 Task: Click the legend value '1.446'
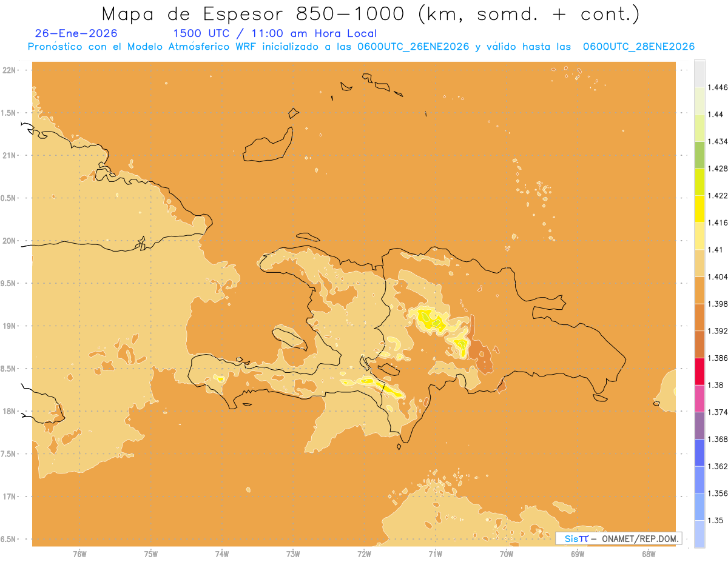coord(717,87)
